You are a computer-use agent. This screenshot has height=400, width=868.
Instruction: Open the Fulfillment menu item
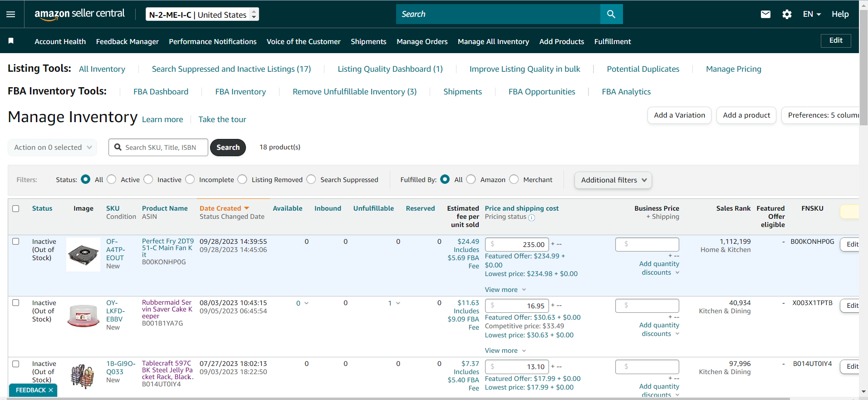tap(613, 41)
